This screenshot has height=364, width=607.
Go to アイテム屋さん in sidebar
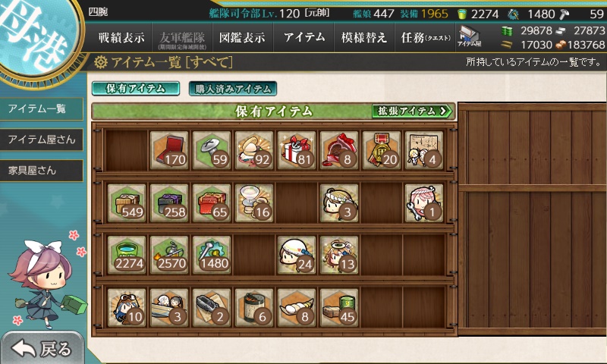tap(42, 140)
